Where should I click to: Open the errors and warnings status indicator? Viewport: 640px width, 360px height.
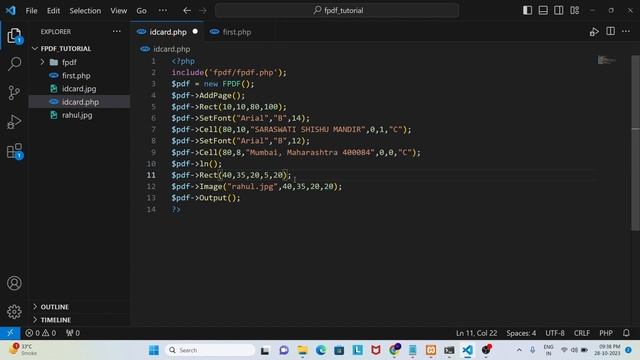(x=40, y=333)
